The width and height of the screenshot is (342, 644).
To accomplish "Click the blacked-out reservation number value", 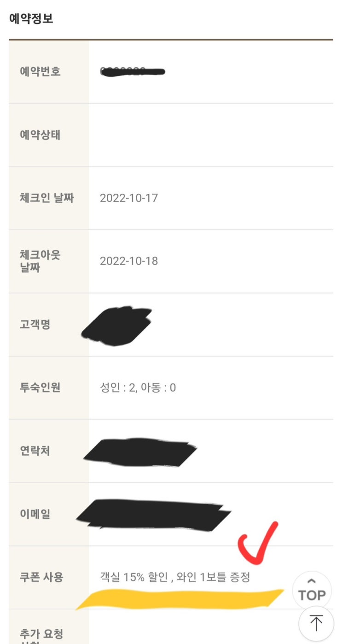I will [x=133, y=71].
